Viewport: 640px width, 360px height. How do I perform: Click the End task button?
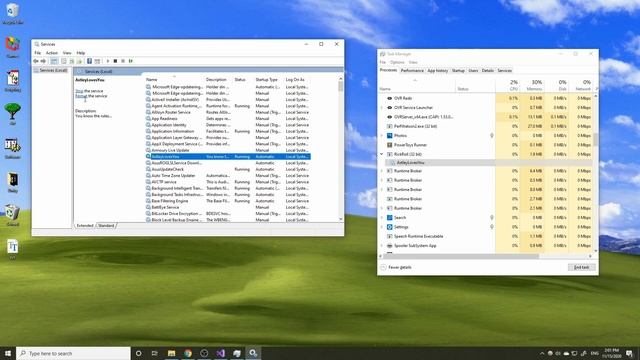[582, 267]
